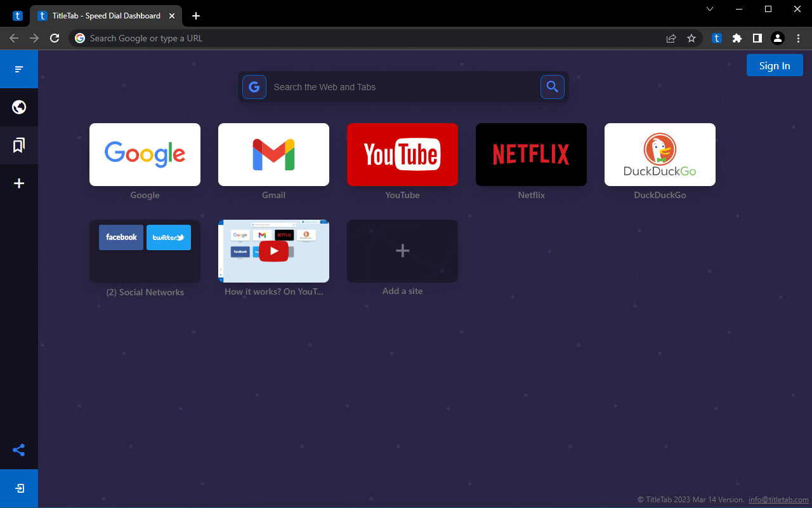
Task: Click the (2) Social Networks label
Action: click(x=145, y=292)
